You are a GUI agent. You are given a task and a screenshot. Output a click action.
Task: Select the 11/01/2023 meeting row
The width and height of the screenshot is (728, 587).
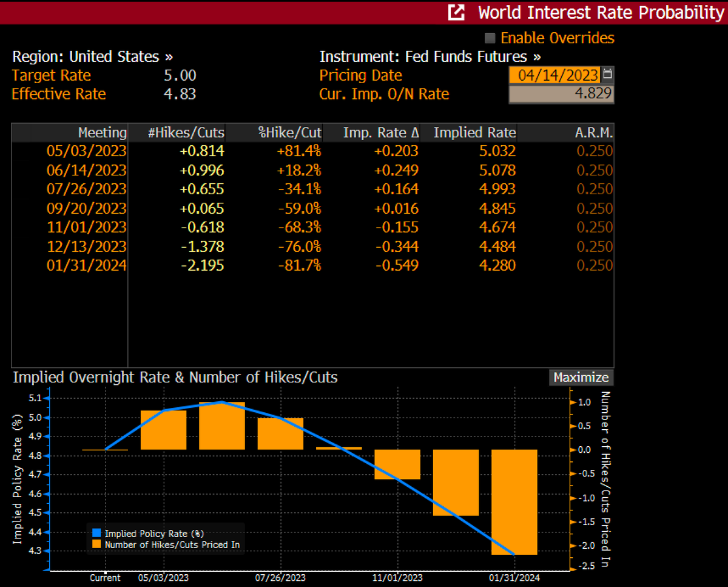coord(312,227)
